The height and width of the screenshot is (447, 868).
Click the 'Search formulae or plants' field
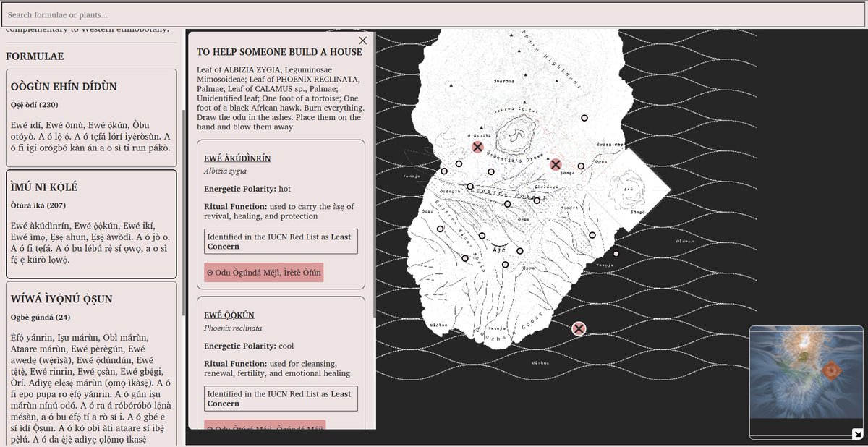(x=433, y=14)
